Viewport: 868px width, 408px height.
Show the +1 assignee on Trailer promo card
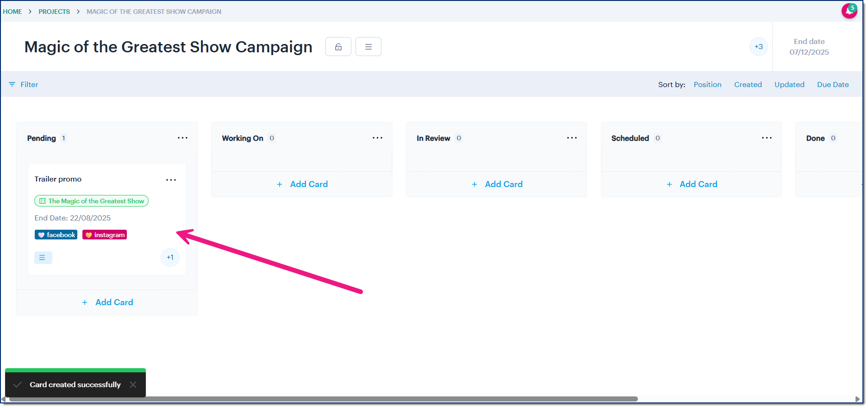coord(170,257)
